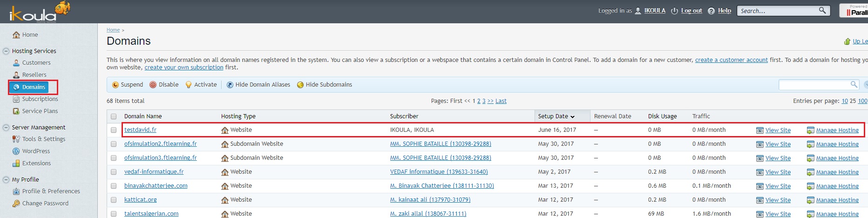Click the header search magnifier icon

(x=823, y=10)
